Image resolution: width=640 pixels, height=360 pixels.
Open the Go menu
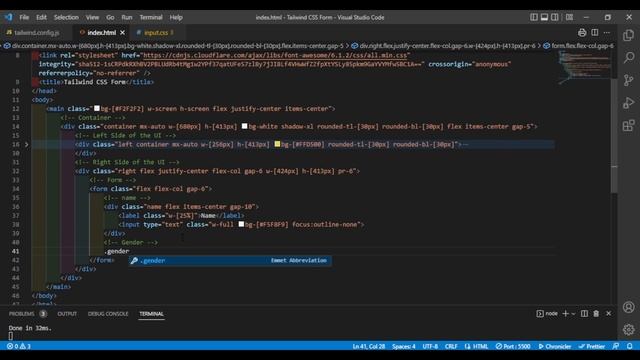click(x=110, y=17)
